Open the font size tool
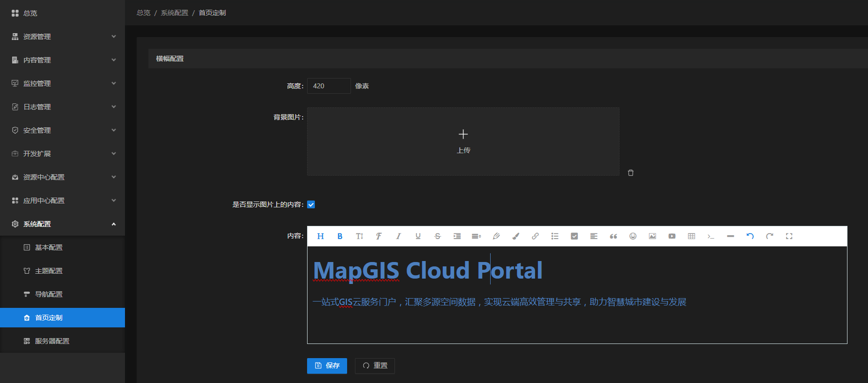The height and width of the screenshot is (383, 868). 359,236
